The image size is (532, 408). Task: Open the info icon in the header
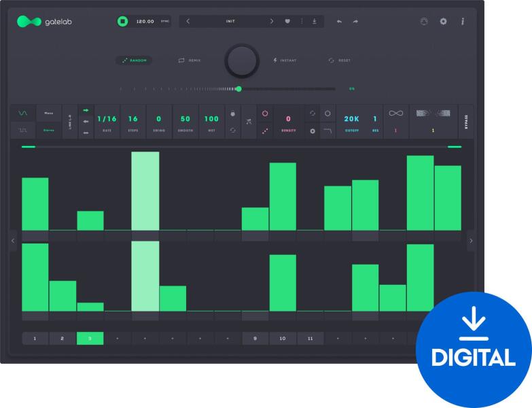tap(462, 21)
